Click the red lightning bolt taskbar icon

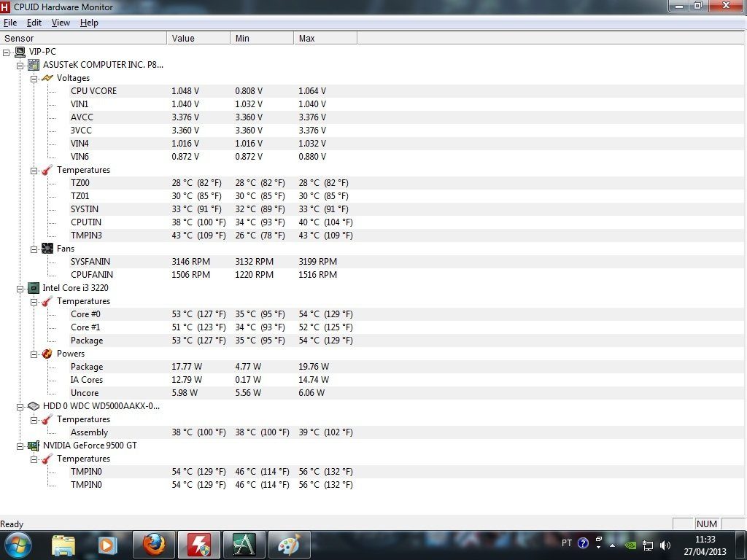click(x=198, y=545)
